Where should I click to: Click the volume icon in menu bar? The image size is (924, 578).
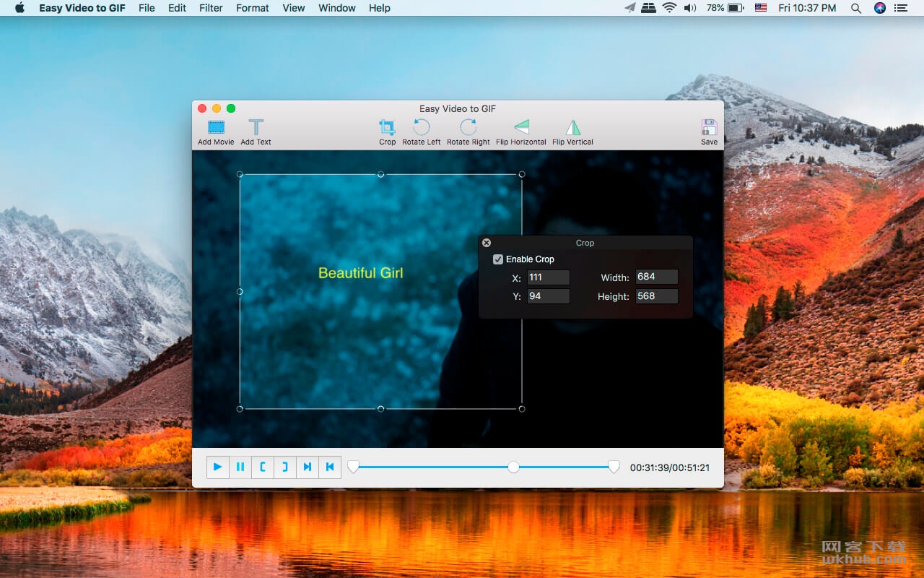coord(690,8)
